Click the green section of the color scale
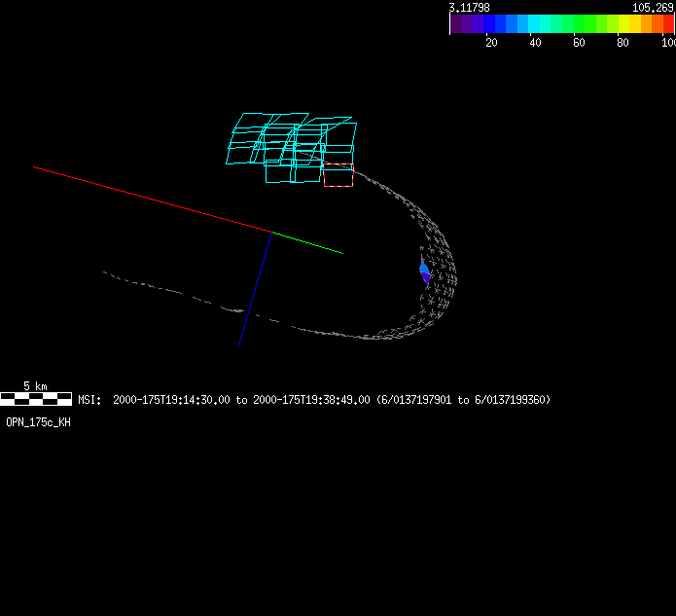The width and height of the screenshot is (676, 616). point(584,24)
